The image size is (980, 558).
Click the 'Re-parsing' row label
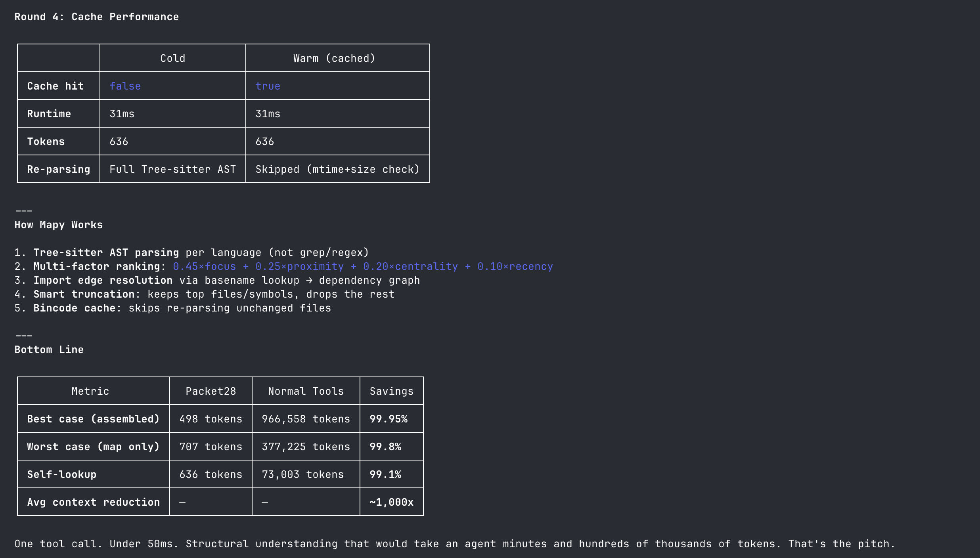(58, 169)
